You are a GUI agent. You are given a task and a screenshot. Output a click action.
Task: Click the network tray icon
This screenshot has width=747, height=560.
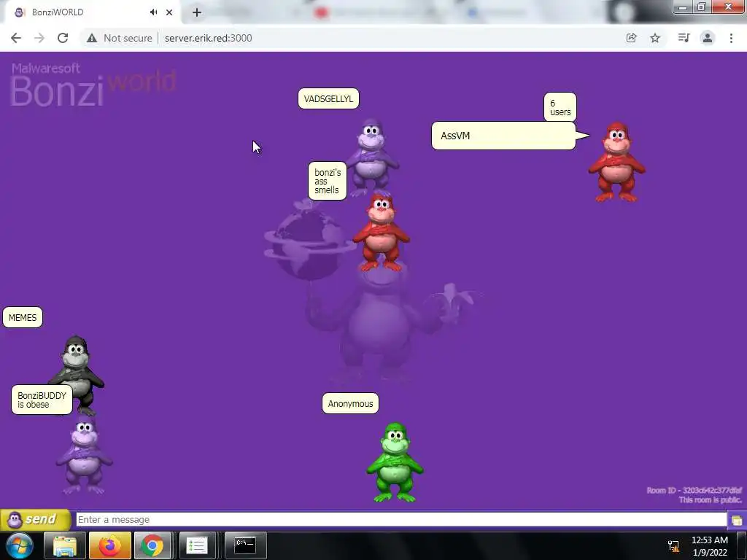coord(673,545)
